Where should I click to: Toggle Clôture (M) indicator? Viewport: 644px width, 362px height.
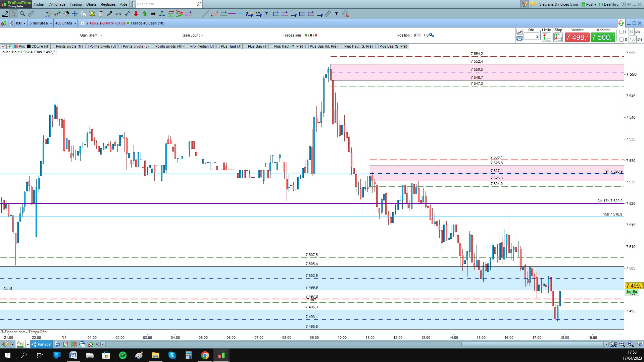tap(38, 46)
